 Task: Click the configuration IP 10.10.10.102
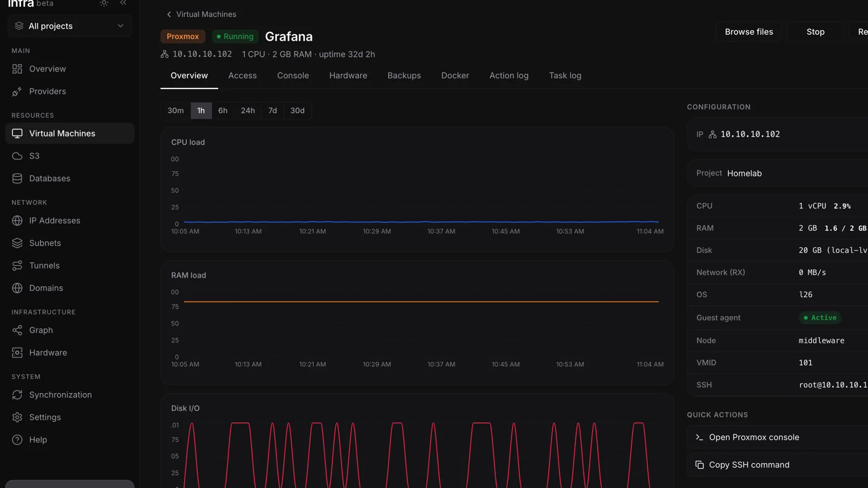coord(750,134)
